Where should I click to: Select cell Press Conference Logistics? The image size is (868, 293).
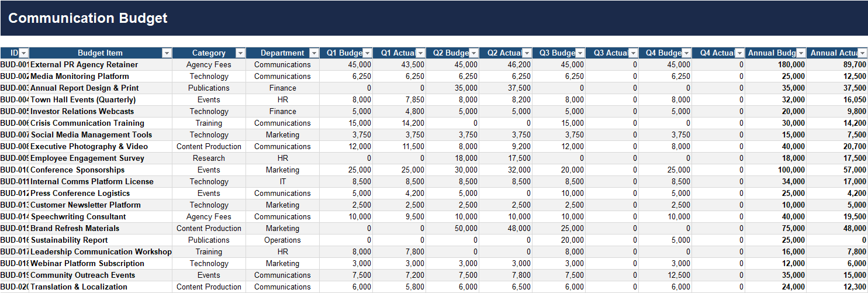pyautogui.click(x=101, y=194)
